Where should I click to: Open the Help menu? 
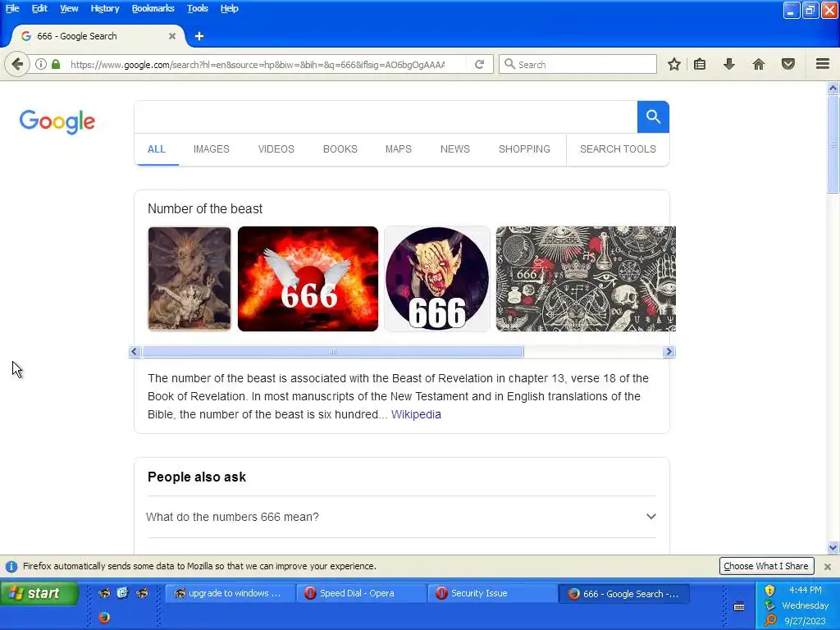point(230,8)
